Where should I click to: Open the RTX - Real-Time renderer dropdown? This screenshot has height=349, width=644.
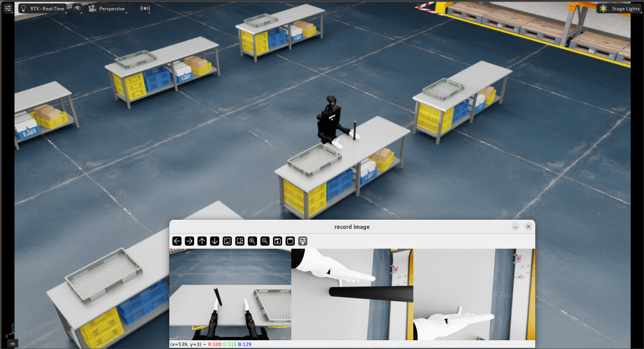point(43,8)
